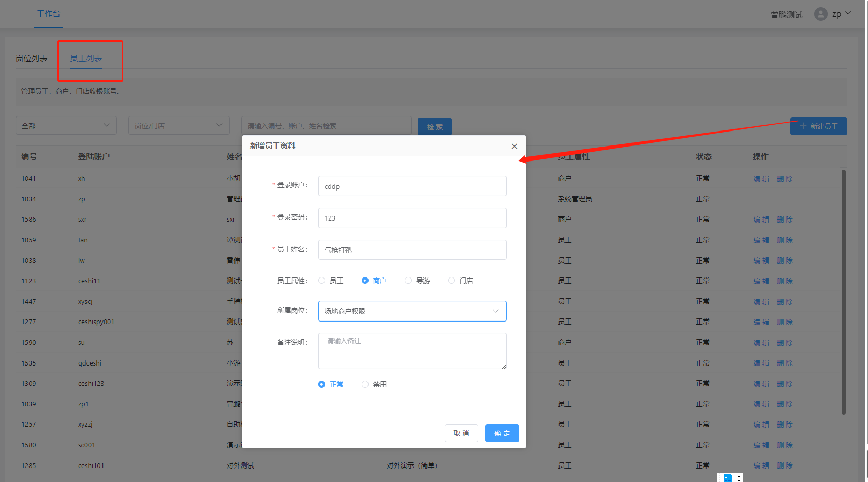The image size is (868, 482).
Task: Close the 新增员工资料 dialog with X
Action: pos(514,147)
